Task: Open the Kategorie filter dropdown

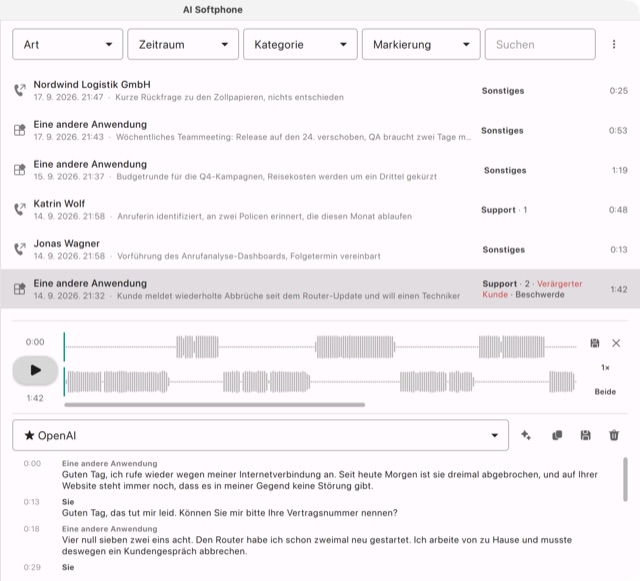Action: [x=300, y=44]
